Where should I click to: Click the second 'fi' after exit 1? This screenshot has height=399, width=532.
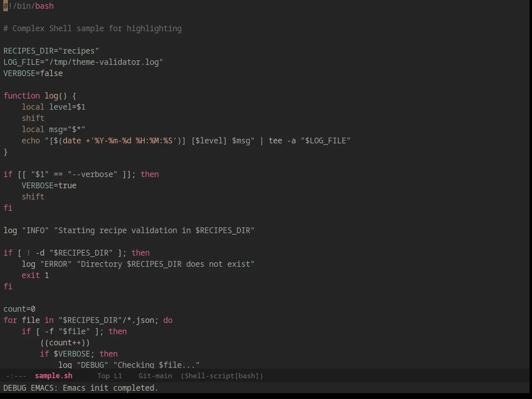[x=8, y=286]
